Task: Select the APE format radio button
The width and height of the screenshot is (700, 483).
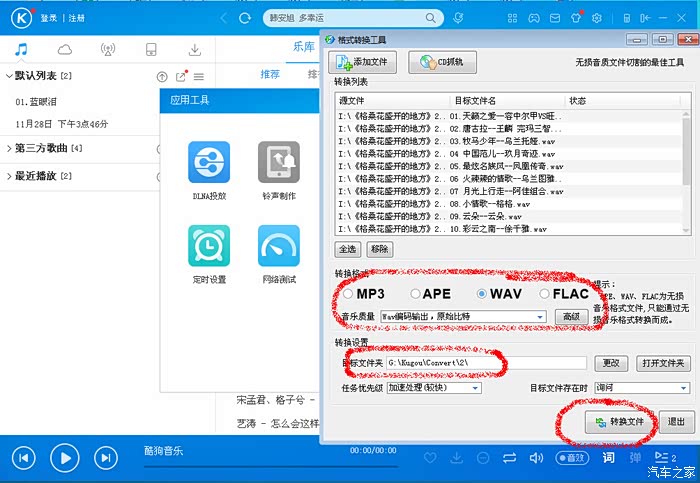Action: tap(415, 294)
